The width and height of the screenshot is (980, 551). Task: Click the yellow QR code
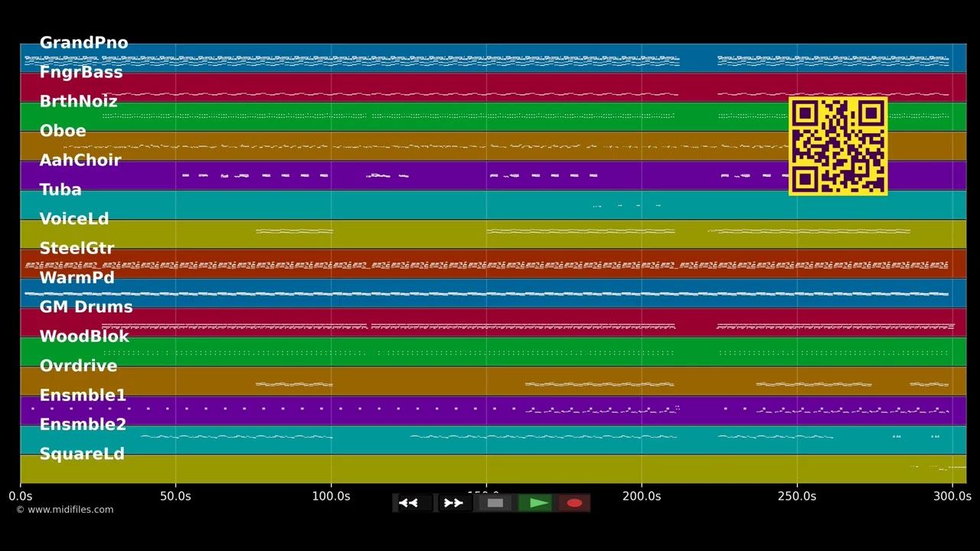(838, 146)
